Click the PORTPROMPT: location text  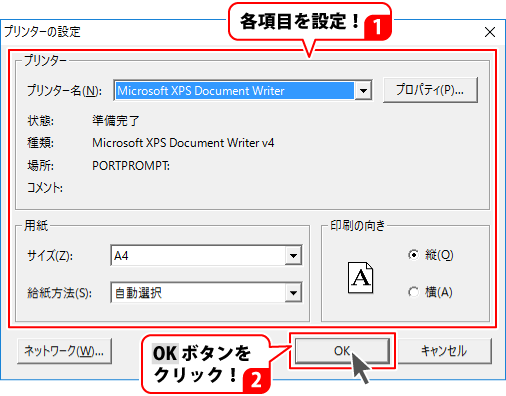pos(131,165)
